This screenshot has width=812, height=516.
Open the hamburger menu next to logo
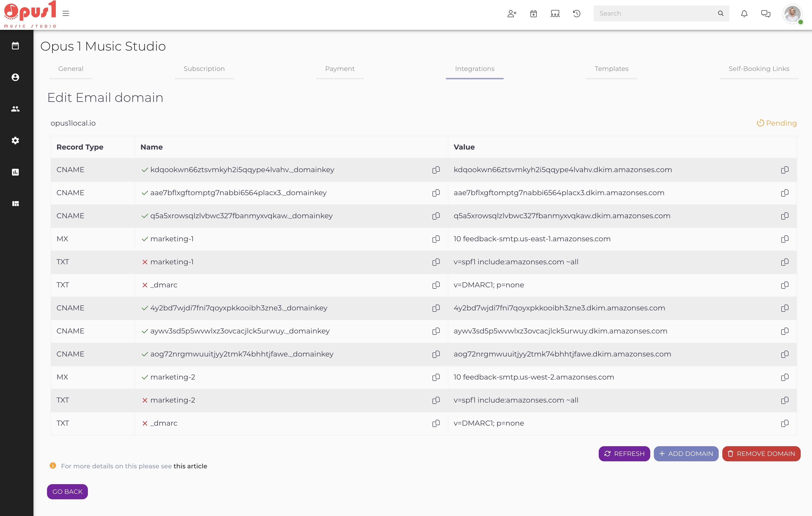coord(66,14)
